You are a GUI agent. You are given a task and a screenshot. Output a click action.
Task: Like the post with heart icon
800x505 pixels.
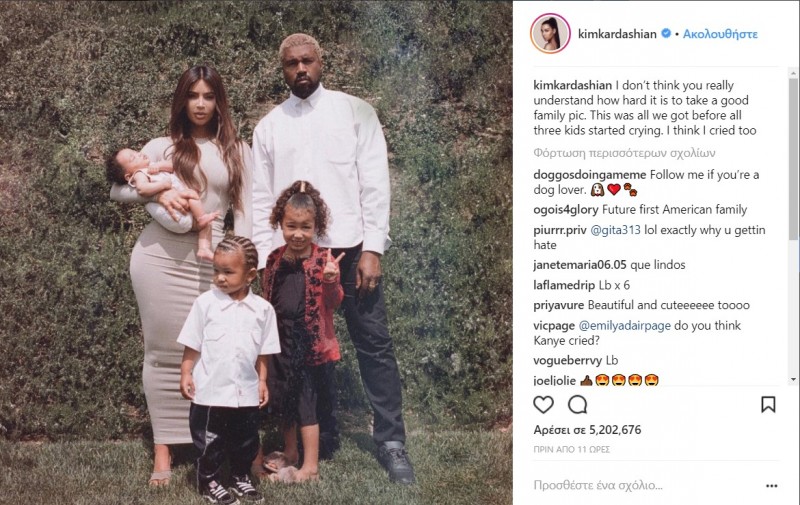pos(543,405)
